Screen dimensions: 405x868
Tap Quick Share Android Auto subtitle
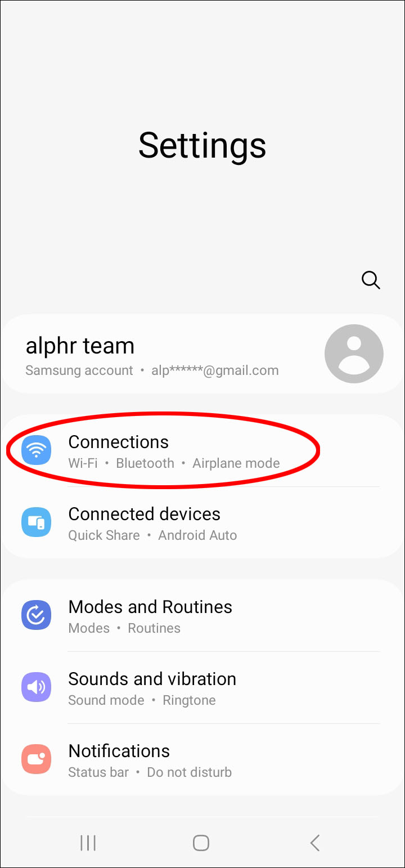tap(152, 535)
